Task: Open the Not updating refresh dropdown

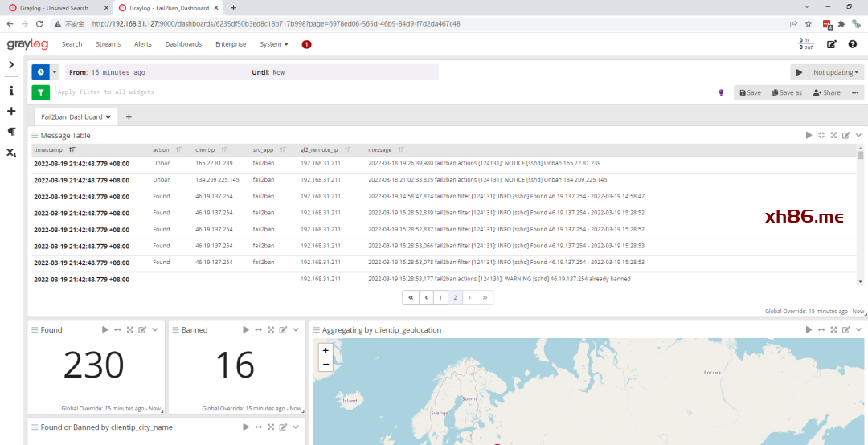Action: coord(835,72)
